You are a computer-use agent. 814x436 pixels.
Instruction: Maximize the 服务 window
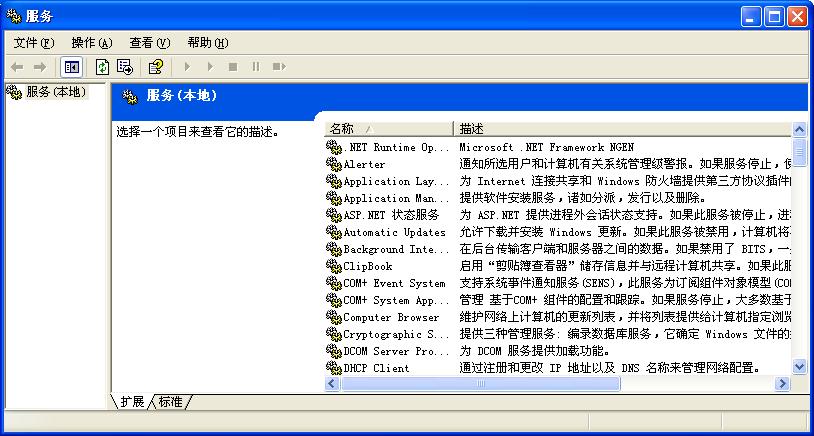tap(774, 17)
